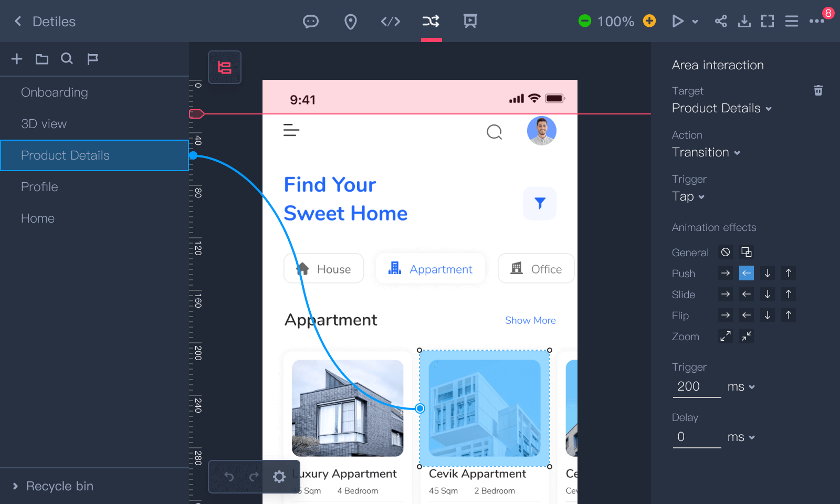840x504 pixels.
Task: Select Slide down animation effect
Action: pyautogui.click(x=767, y=294)
